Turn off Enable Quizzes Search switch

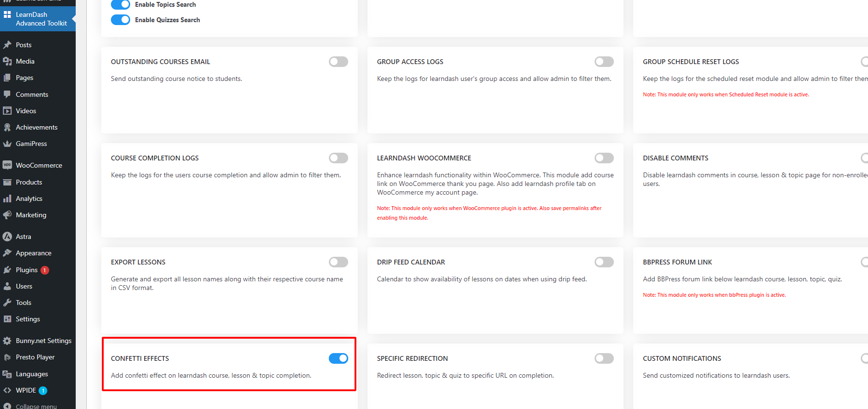click(121, 20)
